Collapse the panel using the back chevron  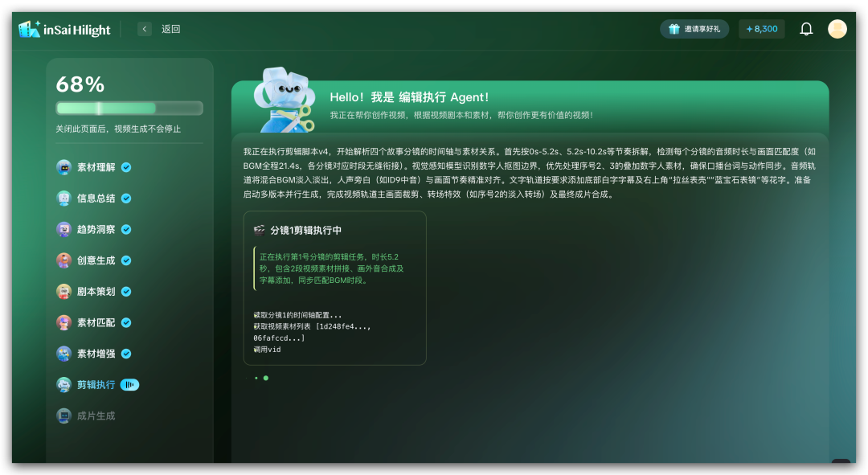coord(144,28)
